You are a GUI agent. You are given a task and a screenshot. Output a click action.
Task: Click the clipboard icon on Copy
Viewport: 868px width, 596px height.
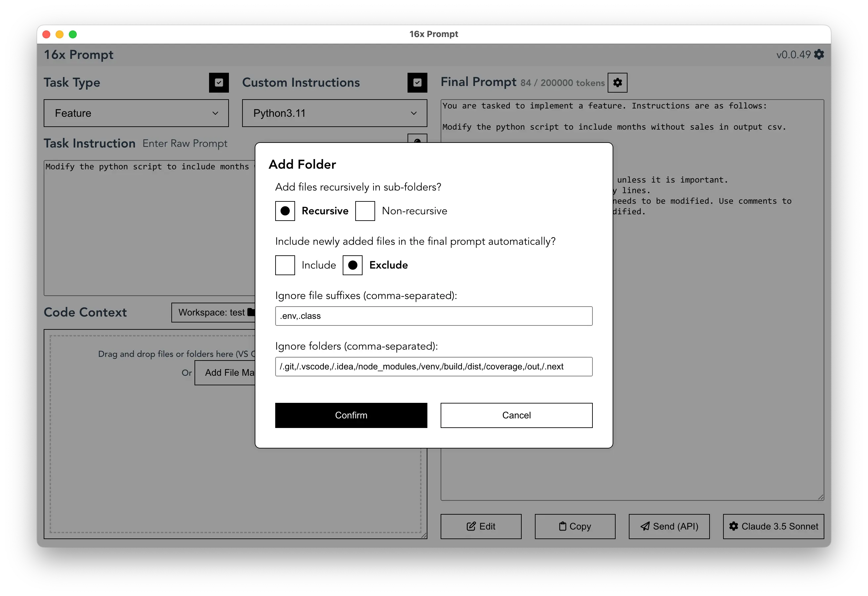click(562, 526)
